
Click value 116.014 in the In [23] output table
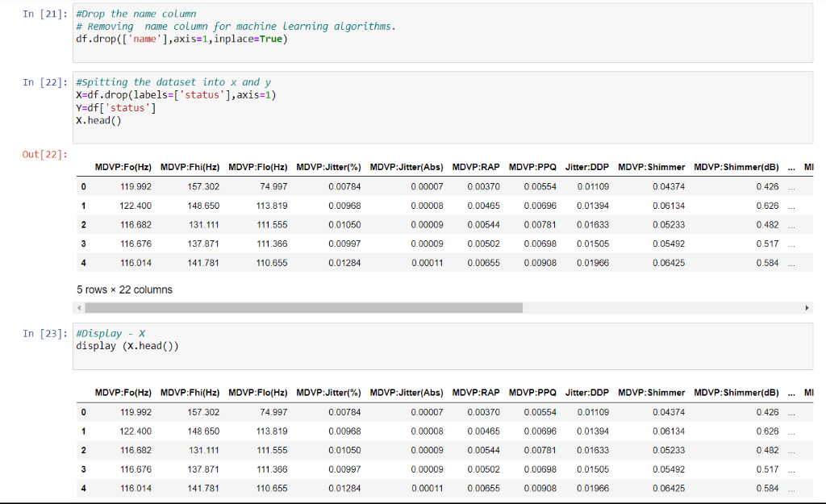tap(136, 488)
